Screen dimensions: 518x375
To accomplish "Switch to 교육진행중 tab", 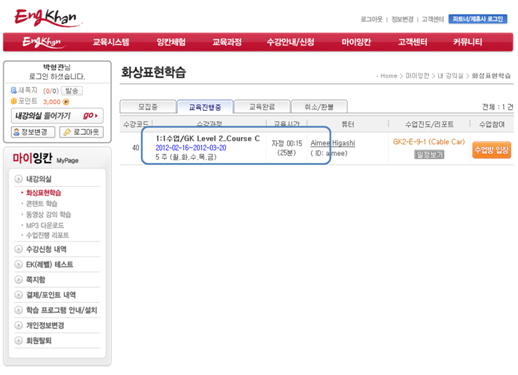I will [x=205, y=107].
